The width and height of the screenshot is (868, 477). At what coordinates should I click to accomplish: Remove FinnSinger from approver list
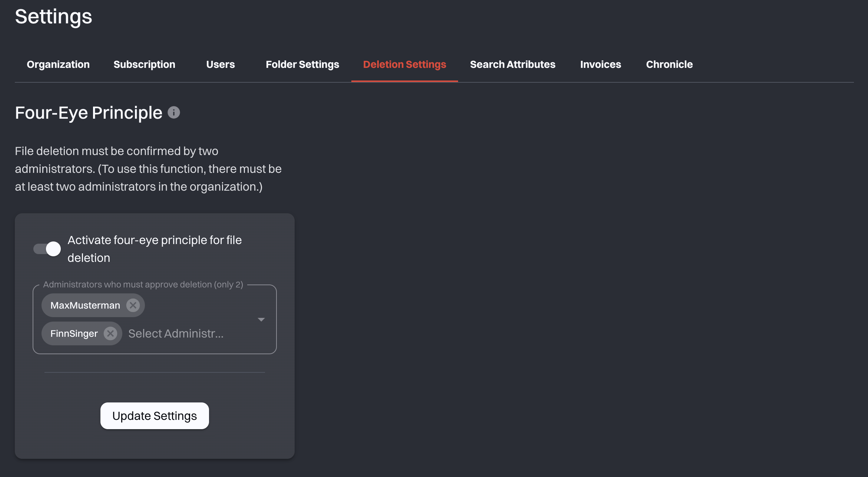tap(110, 333)
